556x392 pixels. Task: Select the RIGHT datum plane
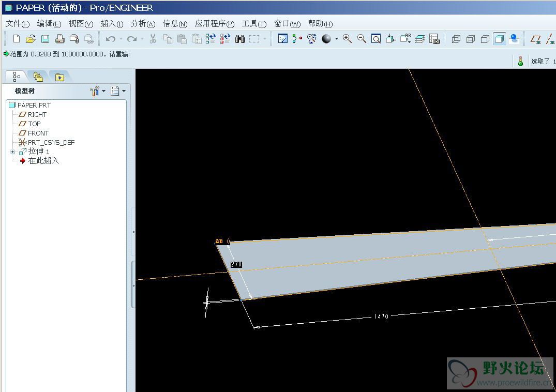(x=33, y=114)
